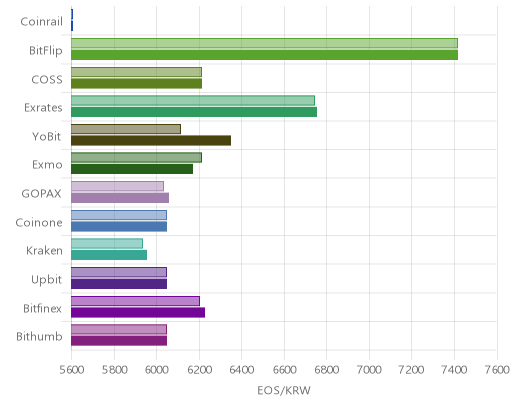Screen dimensions: 512x408
Task: Click the Coinrail exchange label
Action: coord(42,22)
